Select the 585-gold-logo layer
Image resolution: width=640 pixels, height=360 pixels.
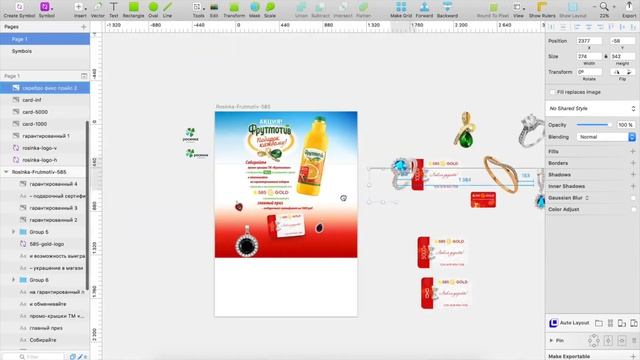tap(45, 244)
